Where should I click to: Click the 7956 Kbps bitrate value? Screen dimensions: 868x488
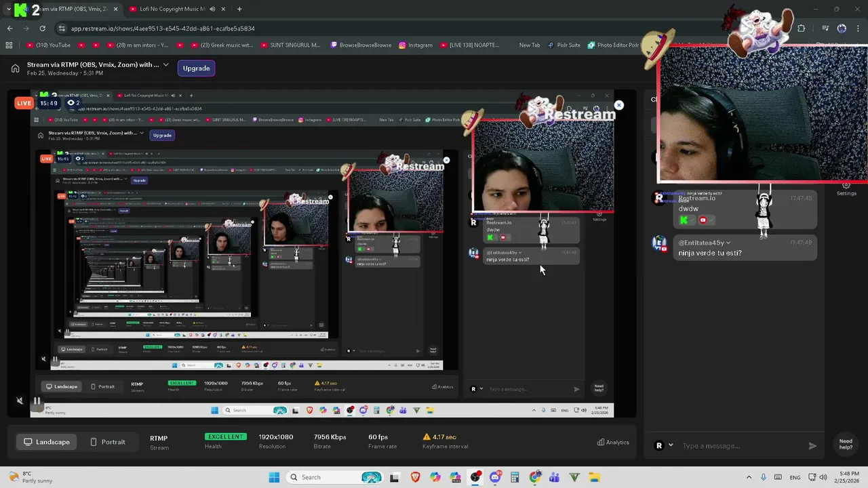click(330, 437)
